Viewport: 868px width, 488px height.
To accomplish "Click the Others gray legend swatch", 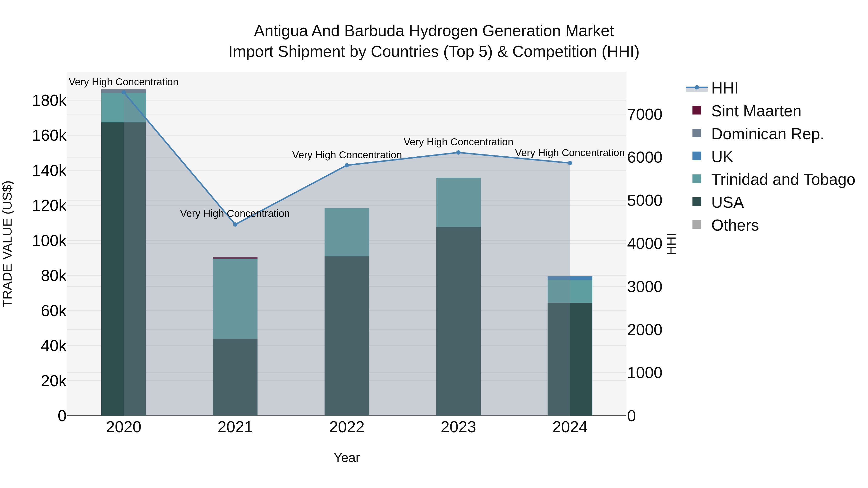I will tap(697, 225).
